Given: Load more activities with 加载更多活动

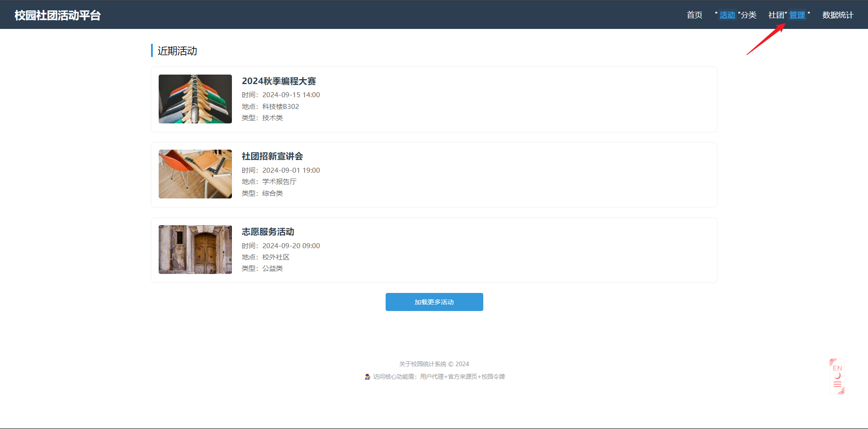Looking at the screenshot, I should tap(434, 302).
